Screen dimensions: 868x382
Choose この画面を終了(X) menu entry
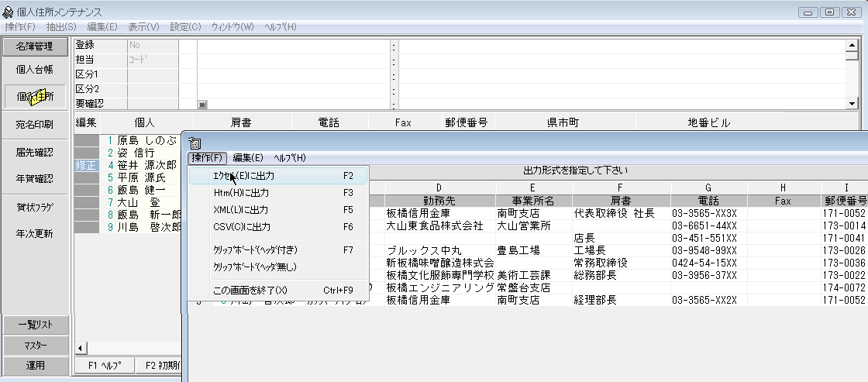(x=278, y=290)
